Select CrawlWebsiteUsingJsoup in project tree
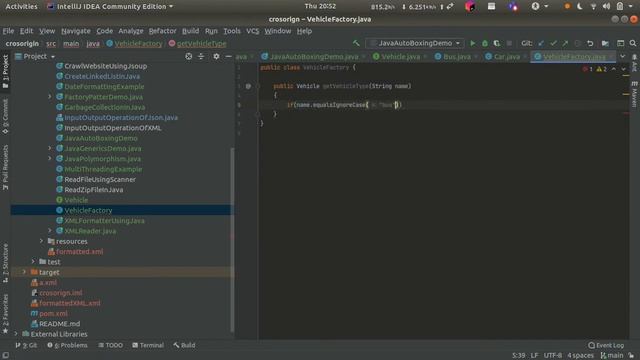Screen dimensions: 640x360 coord(105,66)
